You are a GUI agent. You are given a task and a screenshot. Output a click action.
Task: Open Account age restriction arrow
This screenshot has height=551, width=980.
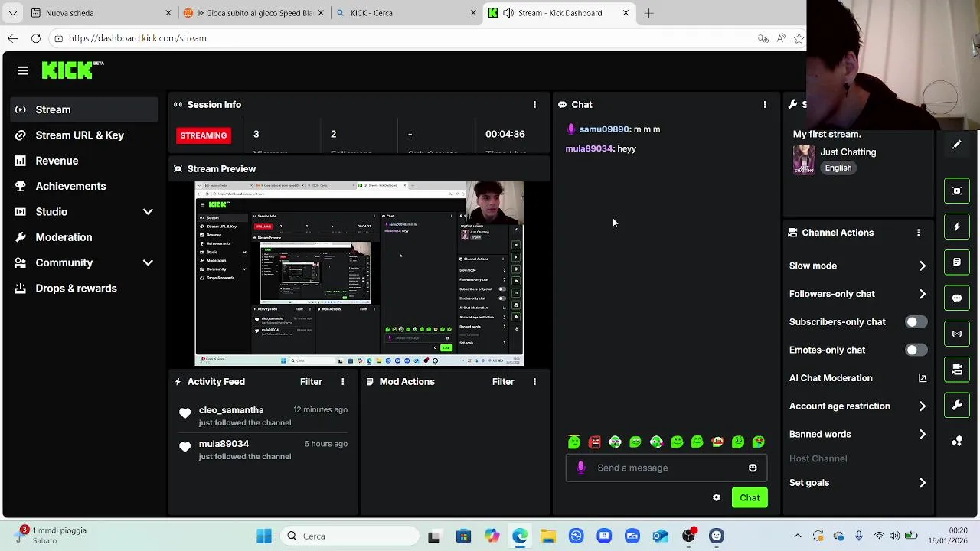point(922,406)
